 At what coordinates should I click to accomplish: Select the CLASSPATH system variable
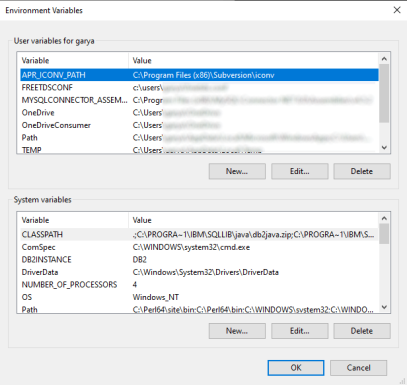199,235
